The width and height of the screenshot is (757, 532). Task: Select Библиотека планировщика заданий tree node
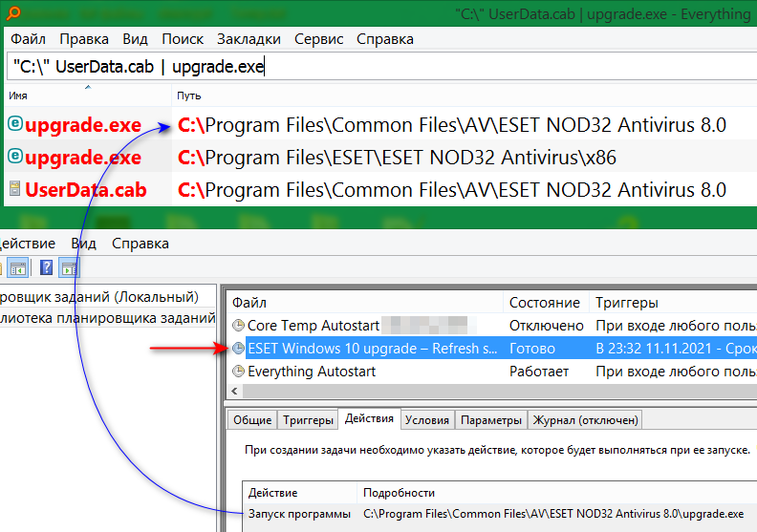pyautogui.click(x=107, y=318)
